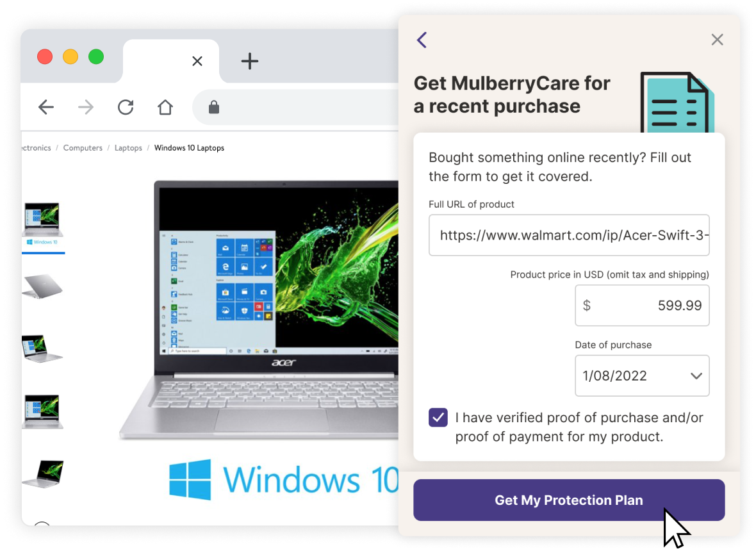Click the document illustration icon

tap(677, 103)
